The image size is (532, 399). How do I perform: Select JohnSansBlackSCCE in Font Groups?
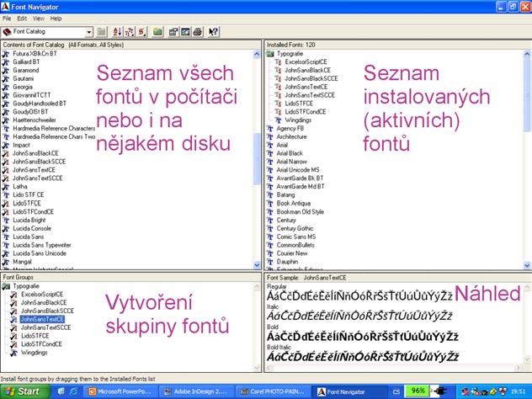pos(47,311)
